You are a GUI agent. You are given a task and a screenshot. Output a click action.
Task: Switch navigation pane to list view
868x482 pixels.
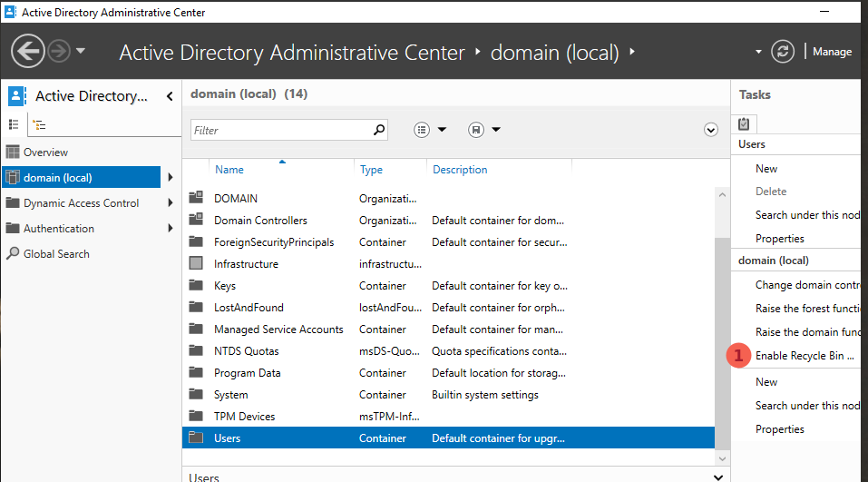click(15, 124)
